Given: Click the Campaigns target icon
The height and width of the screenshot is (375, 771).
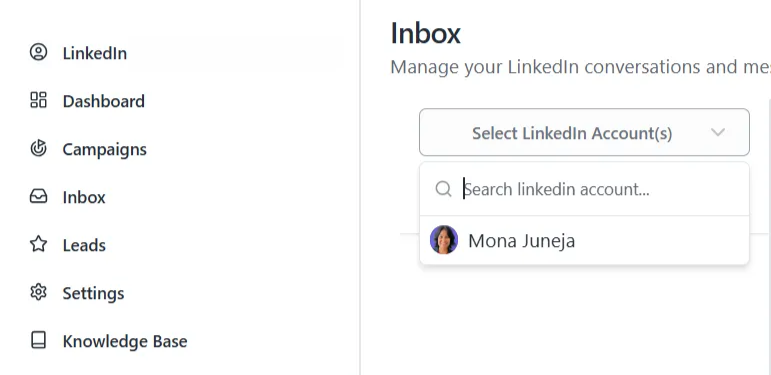Looking at the screenshot, I should [38, 148].
